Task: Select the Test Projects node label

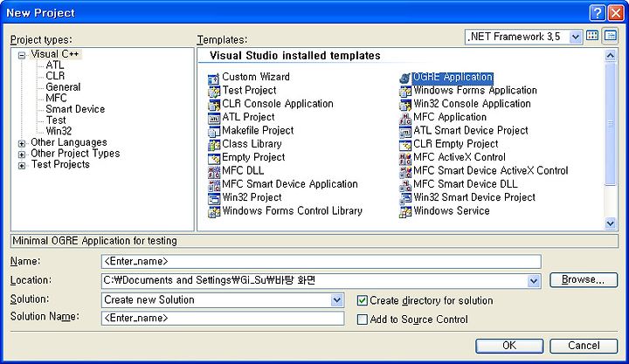Action: 60,164
